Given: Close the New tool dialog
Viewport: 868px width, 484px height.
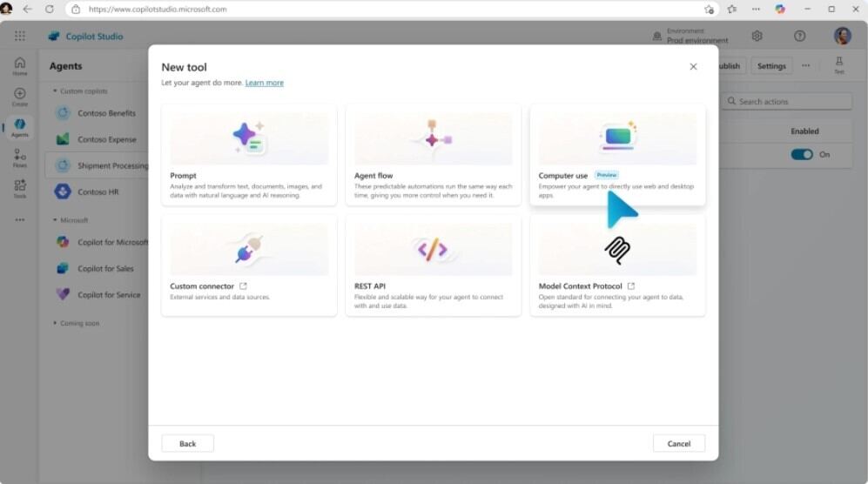Looking at the screenshot, I should point(693,66).
